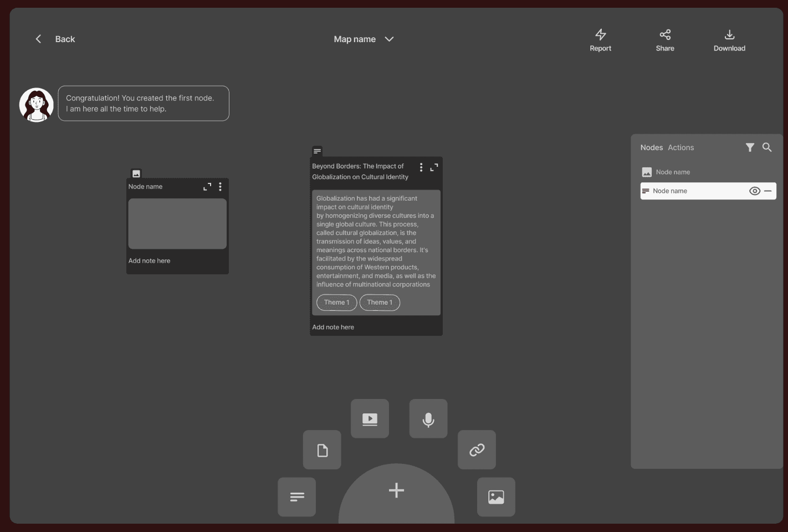Select highlighted text Node name row
The width and height of the screenshot is (788, 532).
point(708,191)
